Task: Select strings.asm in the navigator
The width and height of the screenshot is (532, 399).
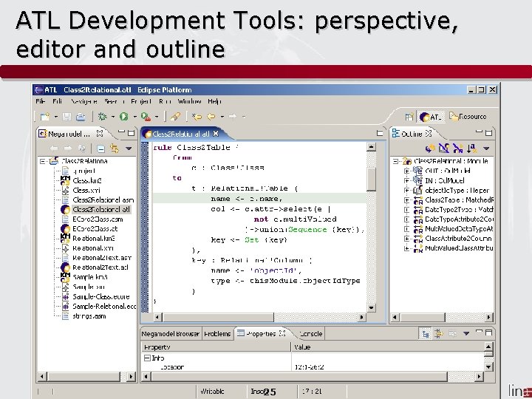Action: (89, 316)
